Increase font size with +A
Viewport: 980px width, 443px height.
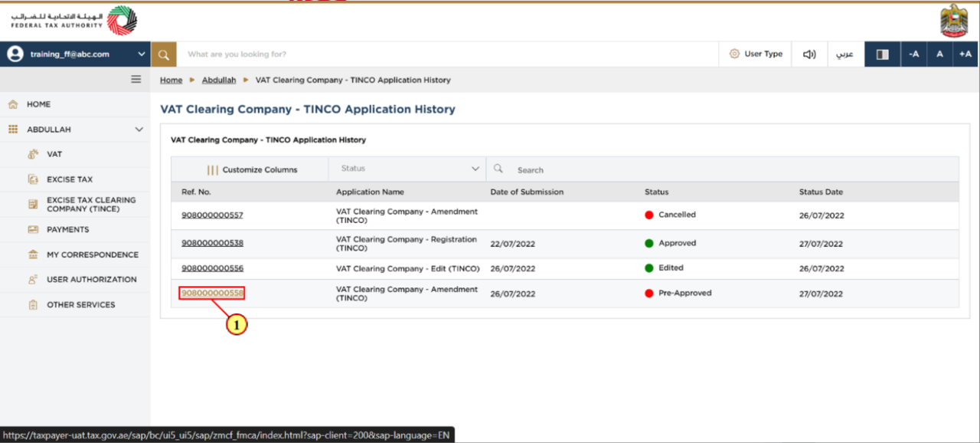(x=965, y=54)
